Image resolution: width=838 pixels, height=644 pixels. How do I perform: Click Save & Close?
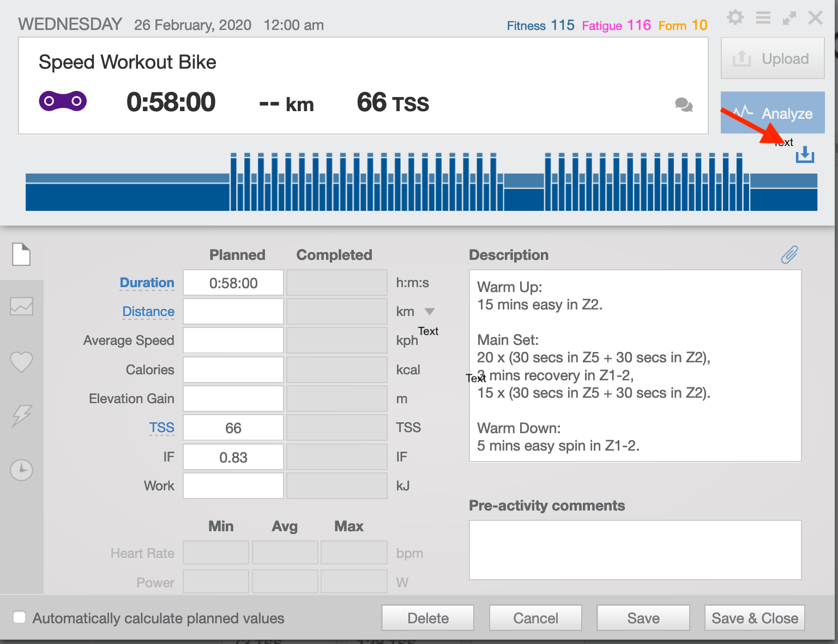tap(755, 618)
